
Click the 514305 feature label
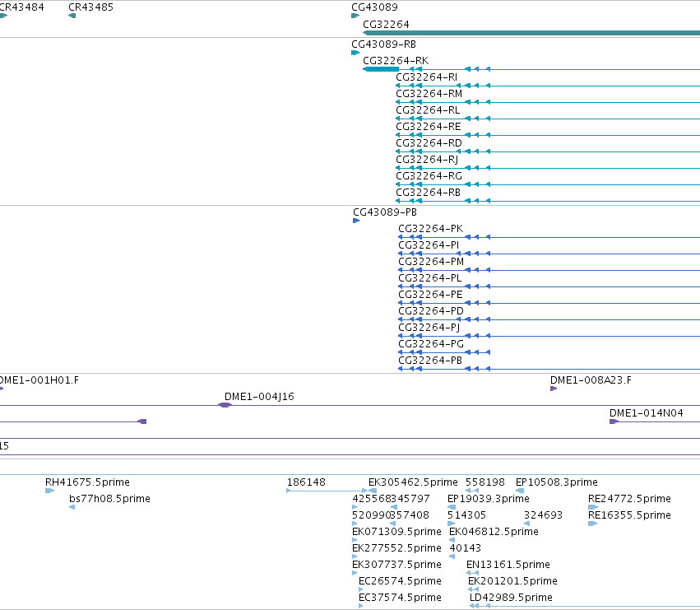(x=466, y=515)
